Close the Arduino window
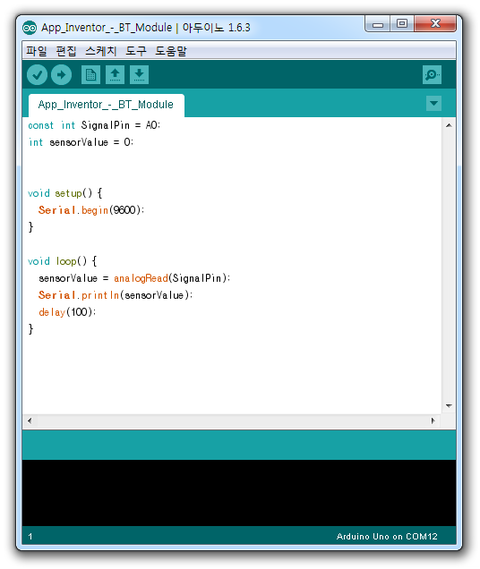 pyautogui.click(x=435, y=24)
